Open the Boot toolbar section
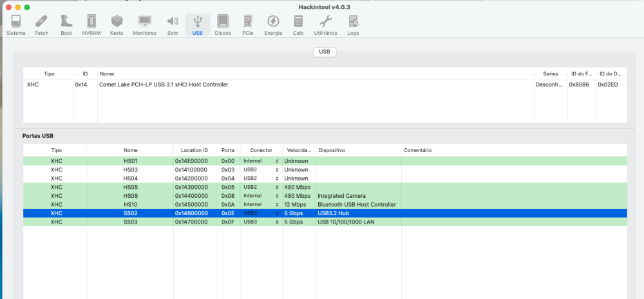This screenshot has width=644, height=299. [x=66, y=24]
